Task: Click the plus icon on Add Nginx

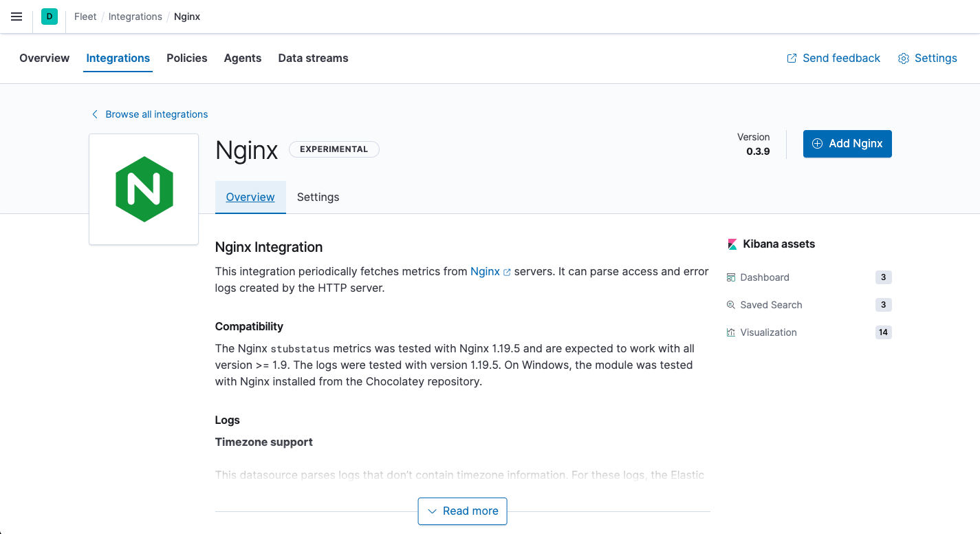Action: pyautogui.click(x=817, y=143)
